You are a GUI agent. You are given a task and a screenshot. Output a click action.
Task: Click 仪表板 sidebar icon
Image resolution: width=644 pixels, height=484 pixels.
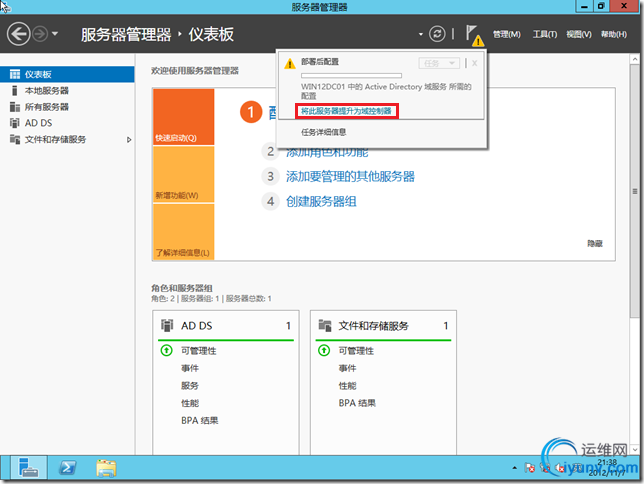coord(15,74)
